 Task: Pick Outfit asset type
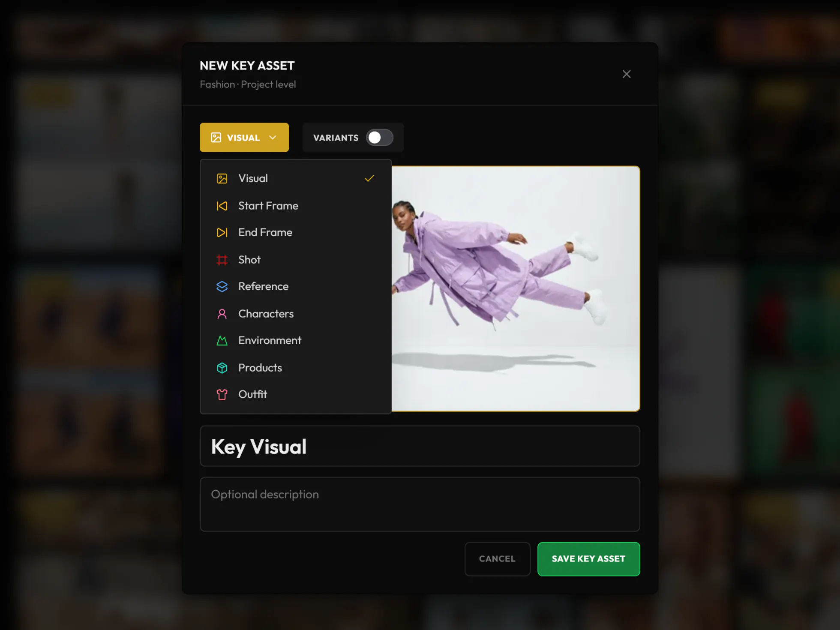pos(296,394)
